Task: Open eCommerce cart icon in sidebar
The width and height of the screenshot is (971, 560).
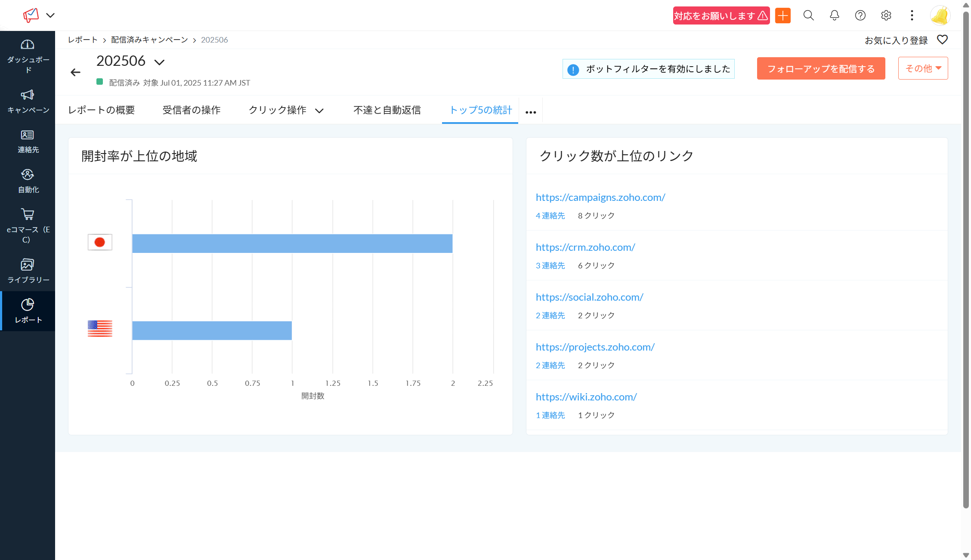Action: click(28, 214)
